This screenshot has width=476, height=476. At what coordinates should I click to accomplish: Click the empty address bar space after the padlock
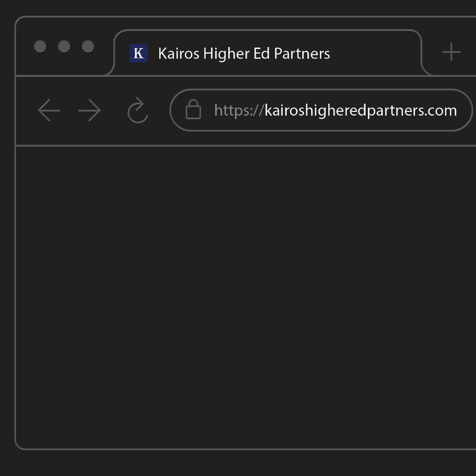pyautogui.click(x=208, y=110)
